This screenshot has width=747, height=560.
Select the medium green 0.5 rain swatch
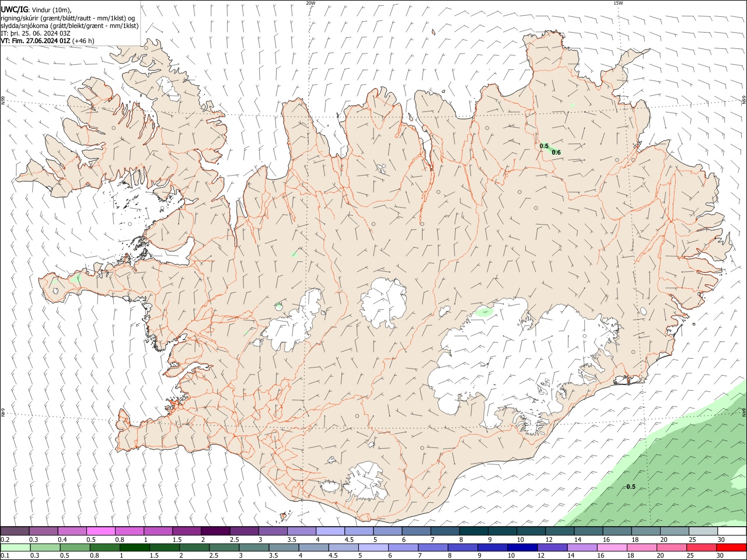point(75,547)
